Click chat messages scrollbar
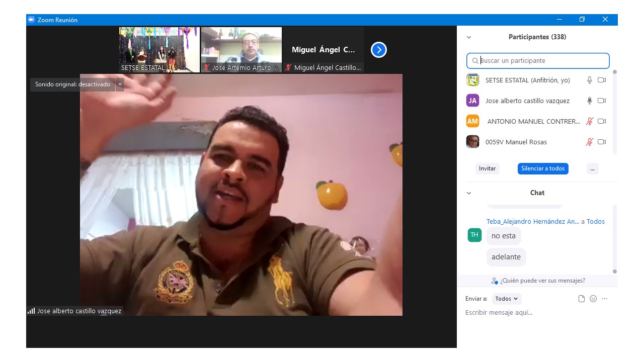Screen dimensions: 644x362 (614, 239)
